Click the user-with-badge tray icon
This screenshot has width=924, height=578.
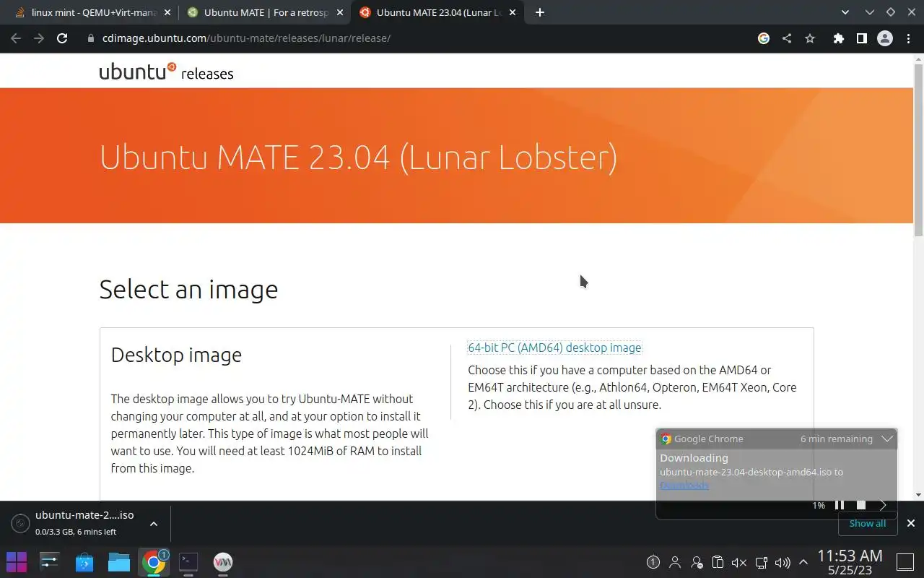coord(697,562)
